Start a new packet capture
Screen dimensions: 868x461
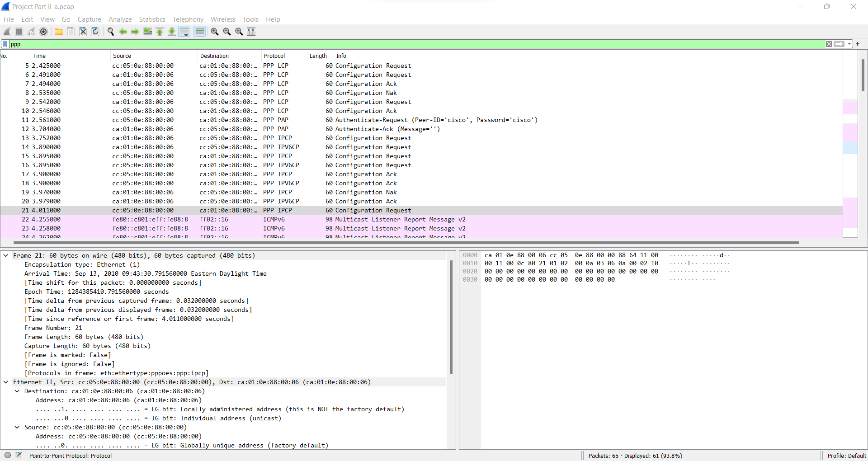coord(6,32)
